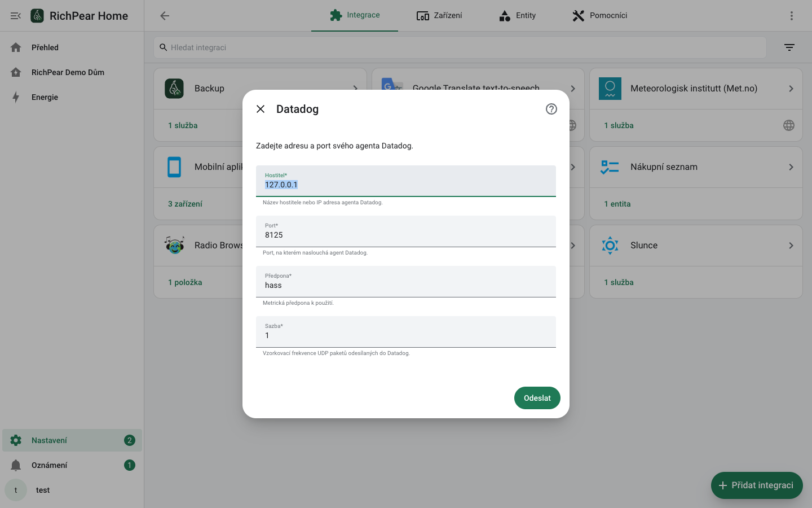Switch to the Entity tab
The image size is (812, 508).
(x=517, y=15)
